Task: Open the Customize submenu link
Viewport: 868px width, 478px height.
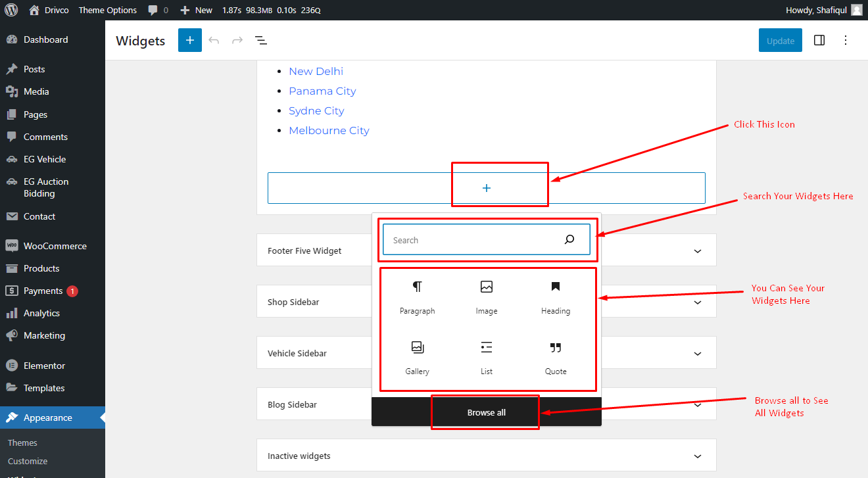Action: [28, 461]
